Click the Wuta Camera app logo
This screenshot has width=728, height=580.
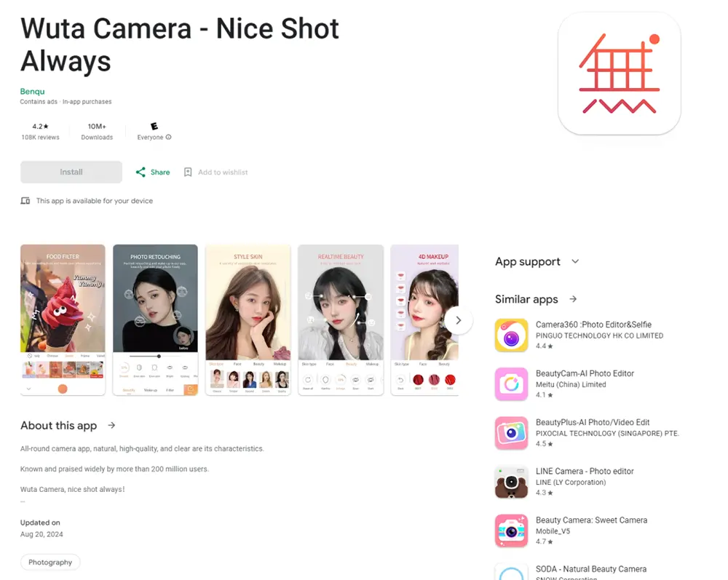619,74
